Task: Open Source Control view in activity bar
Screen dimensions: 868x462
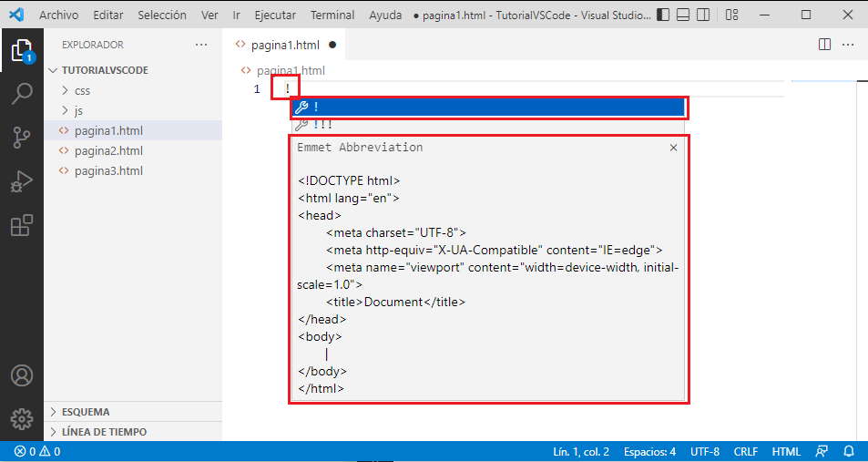Action: pyautogui.click(x=22, y=138)
